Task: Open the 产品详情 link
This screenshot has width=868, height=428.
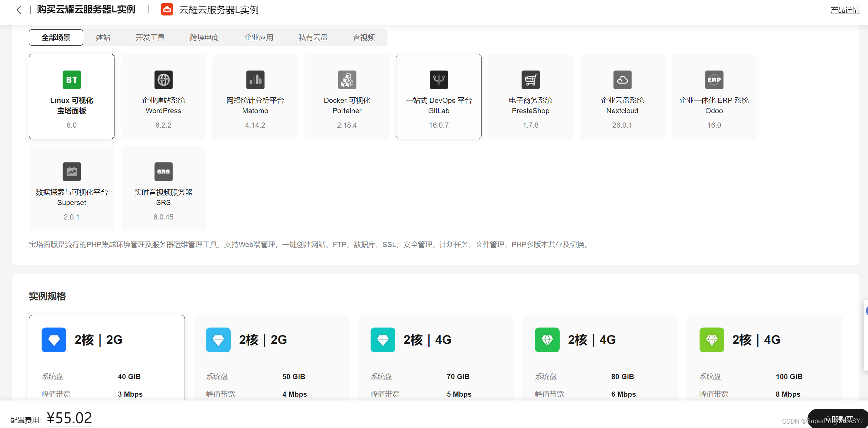Action: point(845,10)
